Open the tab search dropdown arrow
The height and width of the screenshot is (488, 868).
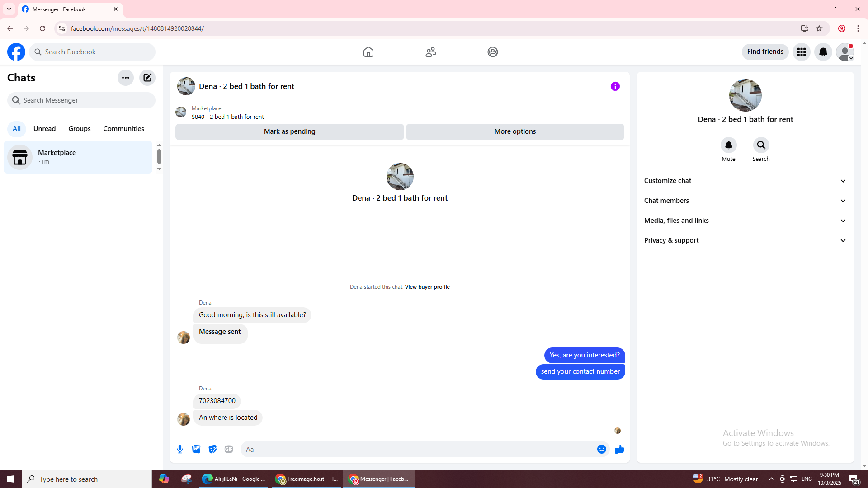tap(9, 9)
